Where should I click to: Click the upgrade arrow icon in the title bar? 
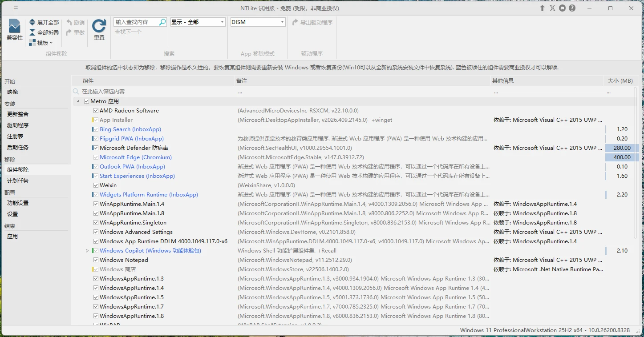(542, 8)
